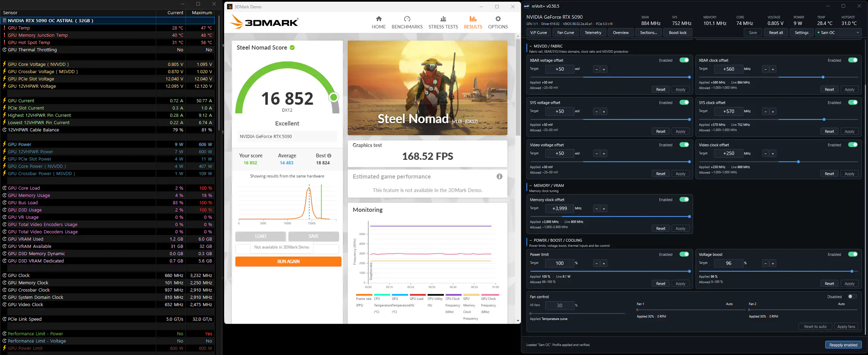The image size is (868, 355).
Task: Collapse the MSVDD / FABRIC section
Action: click(531, 46)
